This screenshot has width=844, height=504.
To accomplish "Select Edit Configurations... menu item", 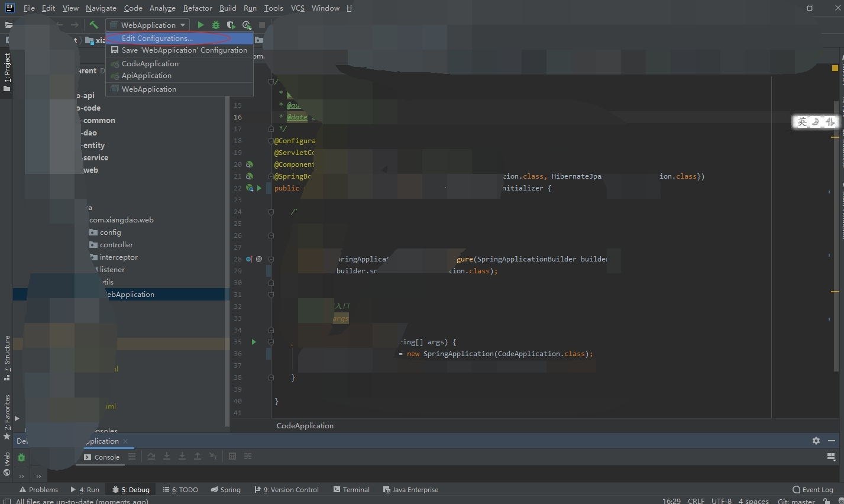I will coord(157,38).
